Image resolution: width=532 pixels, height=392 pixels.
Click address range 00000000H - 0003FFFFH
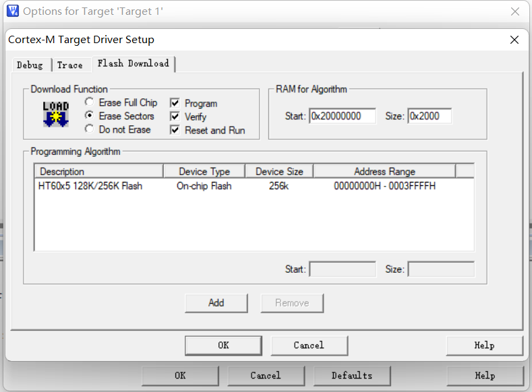(x=384, y=186)
